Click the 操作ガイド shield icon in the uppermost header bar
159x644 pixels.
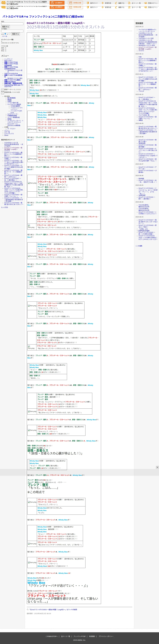tap(88, 3)
